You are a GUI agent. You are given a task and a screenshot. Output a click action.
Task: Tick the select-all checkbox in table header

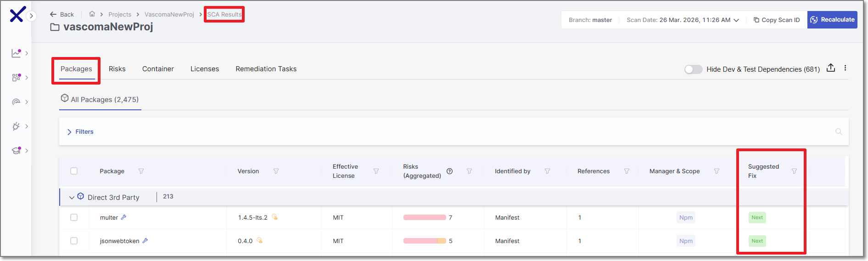click(x=74, y=171)
